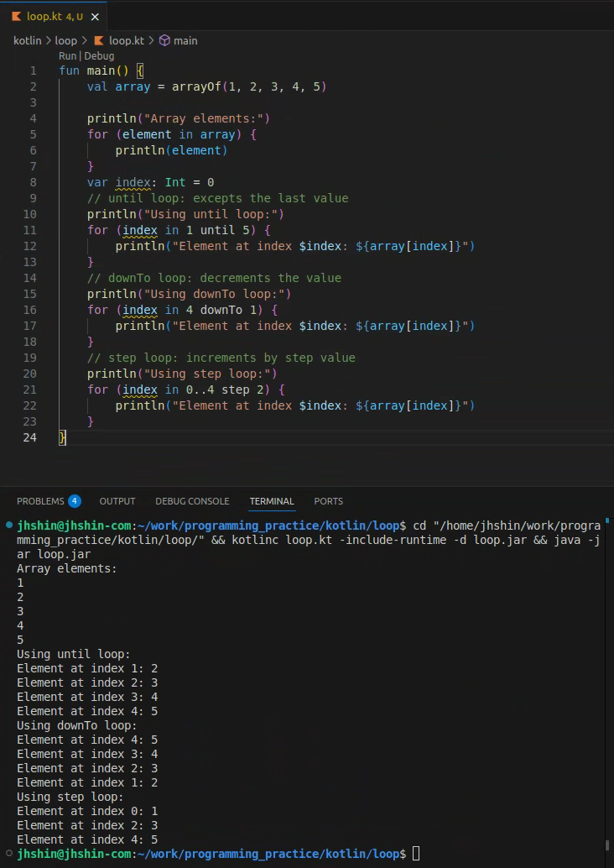Click terminal line 'Element at index 0: 1'

click(x=87, y=812)
